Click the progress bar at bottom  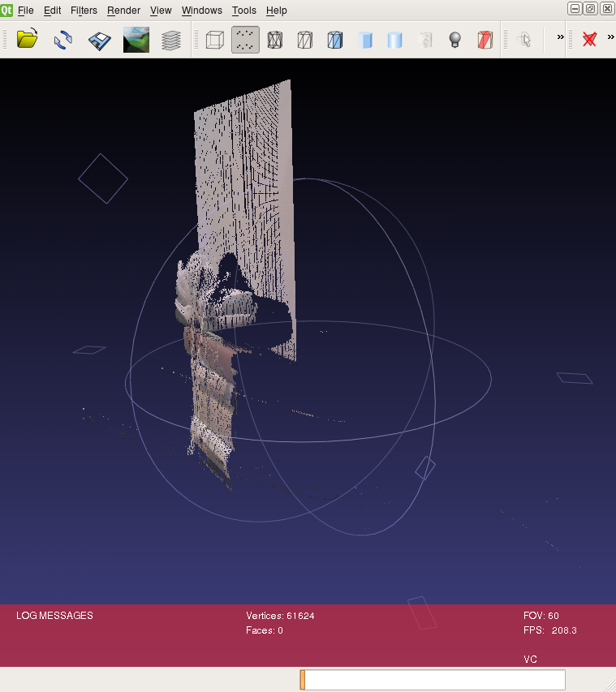pyautogui.click(x=433, y=680)
